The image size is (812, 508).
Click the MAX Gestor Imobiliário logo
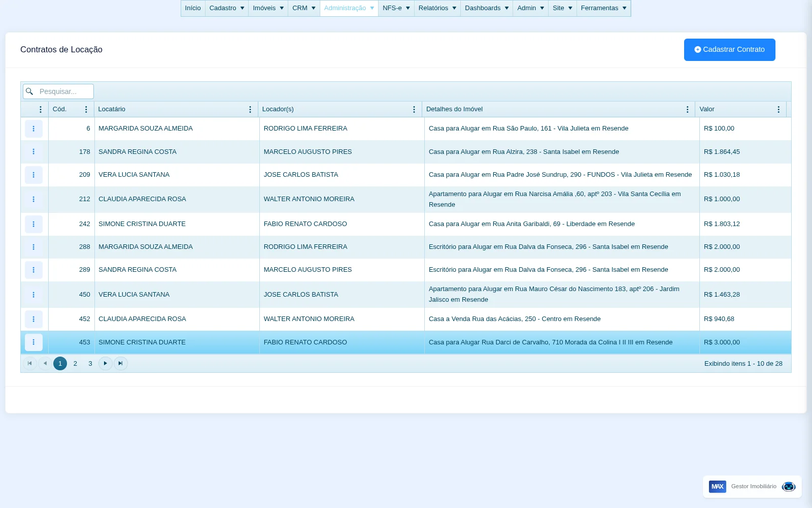point(718,486)
